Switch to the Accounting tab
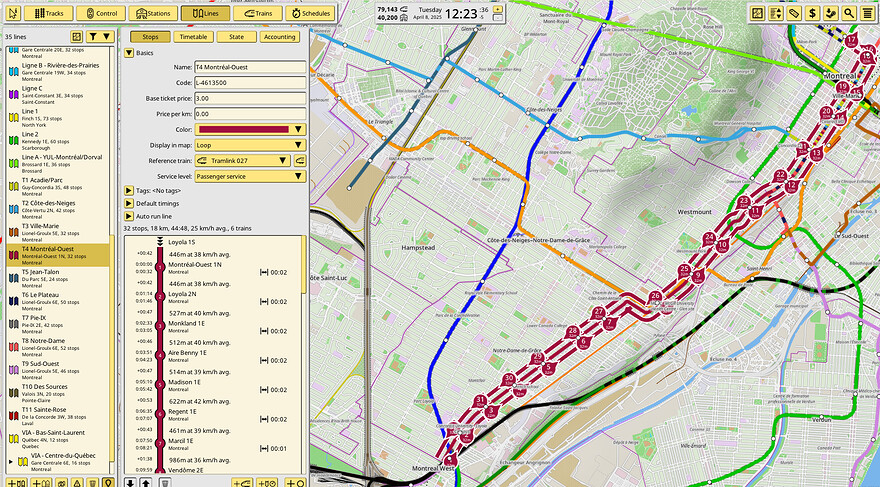 click(279, 36)
